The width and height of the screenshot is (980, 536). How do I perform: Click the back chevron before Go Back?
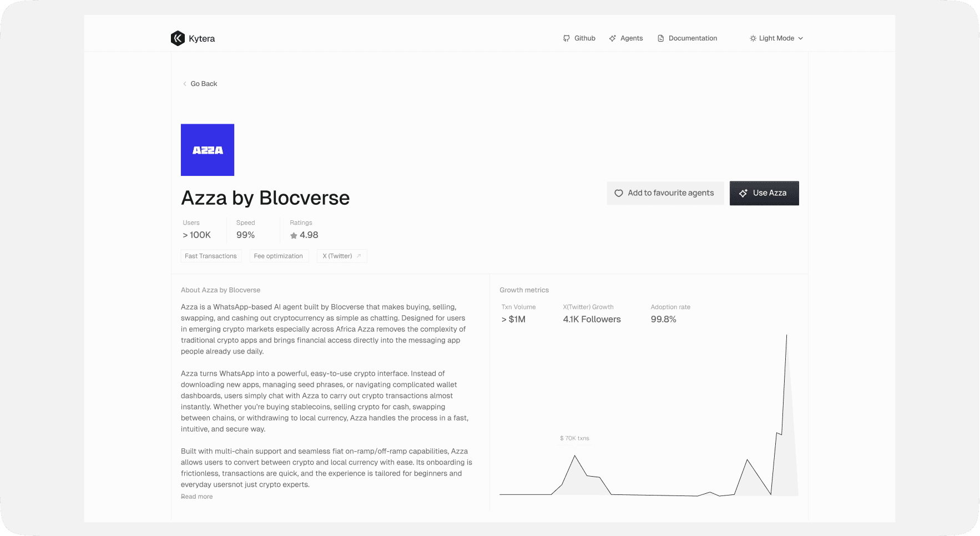point(185,84)
